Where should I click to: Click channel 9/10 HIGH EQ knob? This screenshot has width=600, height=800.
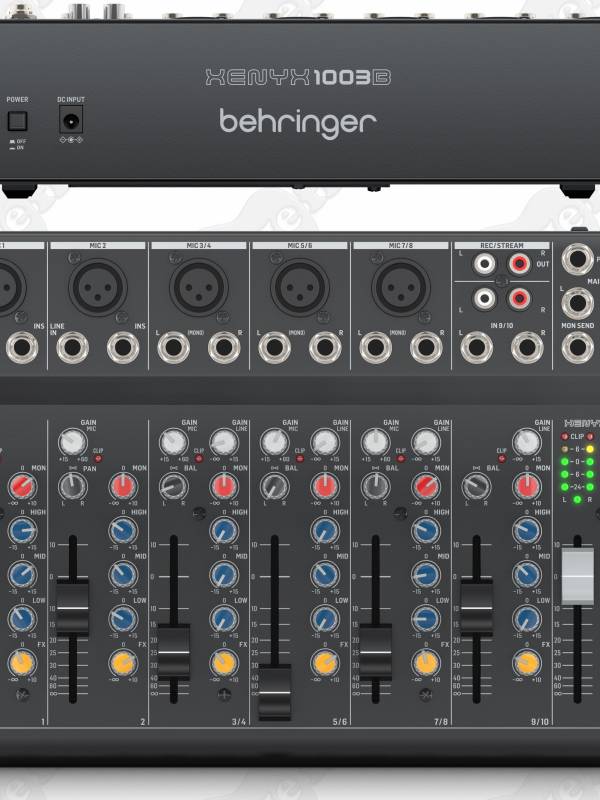coord(527,531)
